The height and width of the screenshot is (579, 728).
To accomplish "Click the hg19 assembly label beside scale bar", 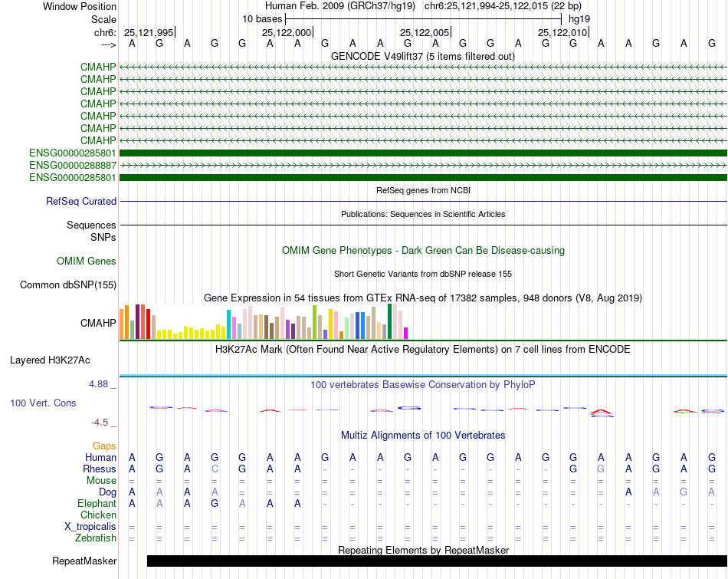I will (x=579, y=19).
